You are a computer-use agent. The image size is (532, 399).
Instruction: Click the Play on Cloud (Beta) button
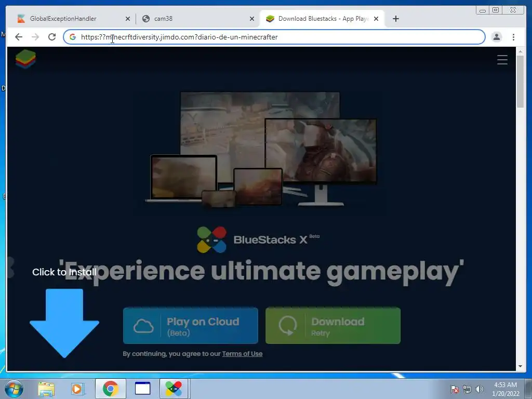(x=190, y=326)
